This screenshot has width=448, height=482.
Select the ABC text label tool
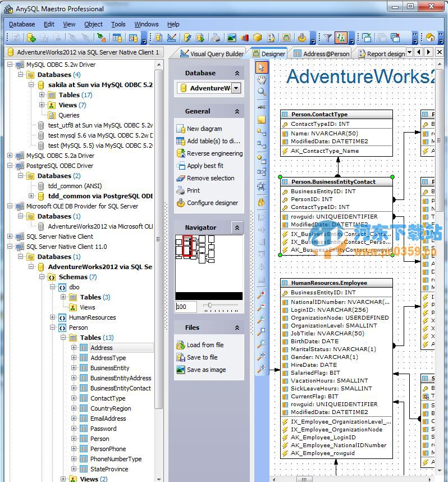[262, 107]
